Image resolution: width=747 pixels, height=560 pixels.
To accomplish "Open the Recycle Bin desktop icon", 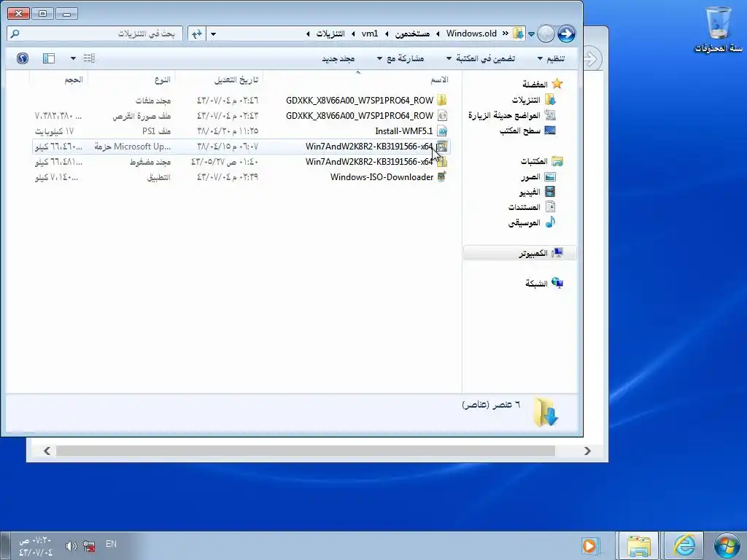I will 719,28.
